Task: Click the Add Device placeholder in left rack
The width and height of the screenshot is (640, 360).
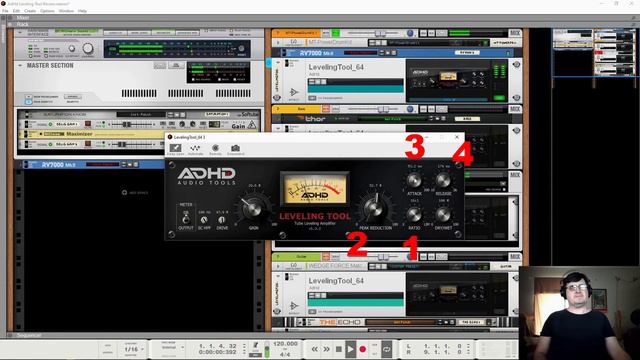Action: tap(135, 192)
